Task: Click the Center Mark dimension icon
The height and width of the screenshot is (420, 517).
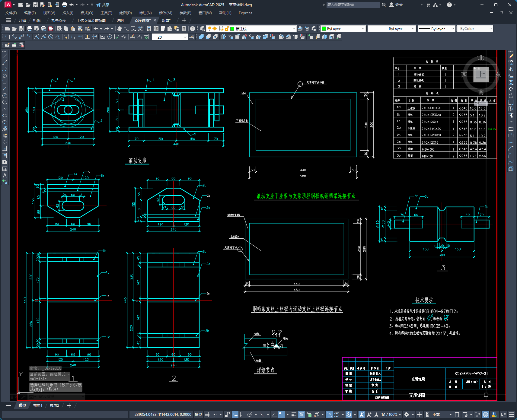Action: (x=110, y=37)
